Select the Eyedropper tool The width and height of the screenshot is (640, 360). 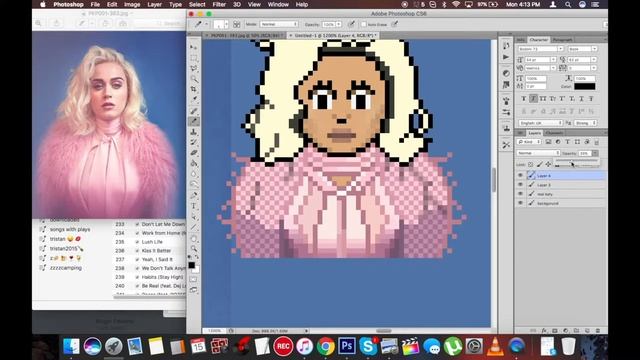pos(193,99)
